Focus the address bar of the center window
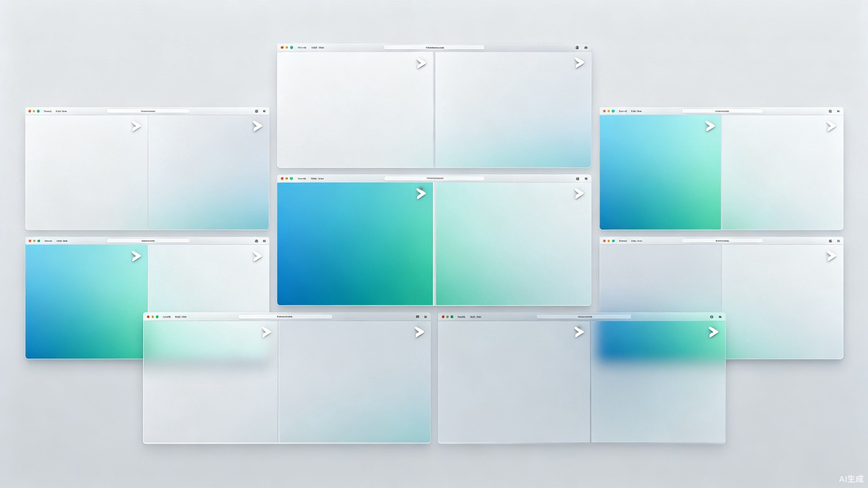This screenshot has width=868, height=488. pos(434,178)
